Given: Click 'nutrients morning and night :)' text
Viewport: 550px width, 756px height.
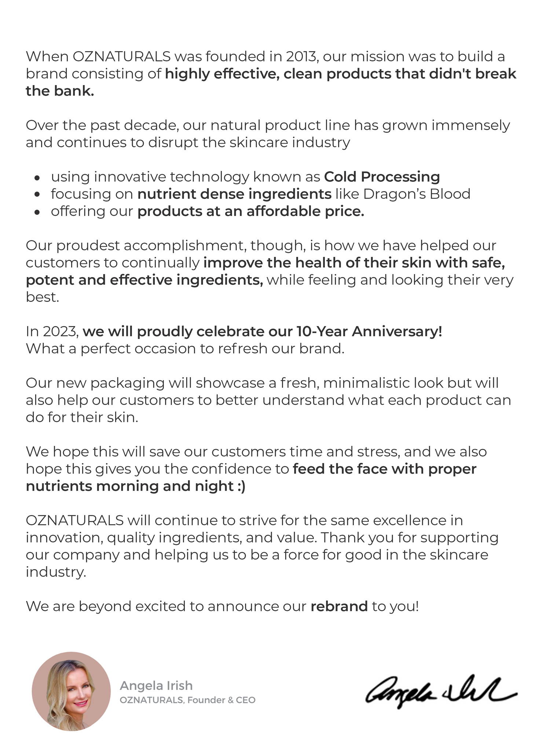Looking at the screenshot, I should 136,486.
